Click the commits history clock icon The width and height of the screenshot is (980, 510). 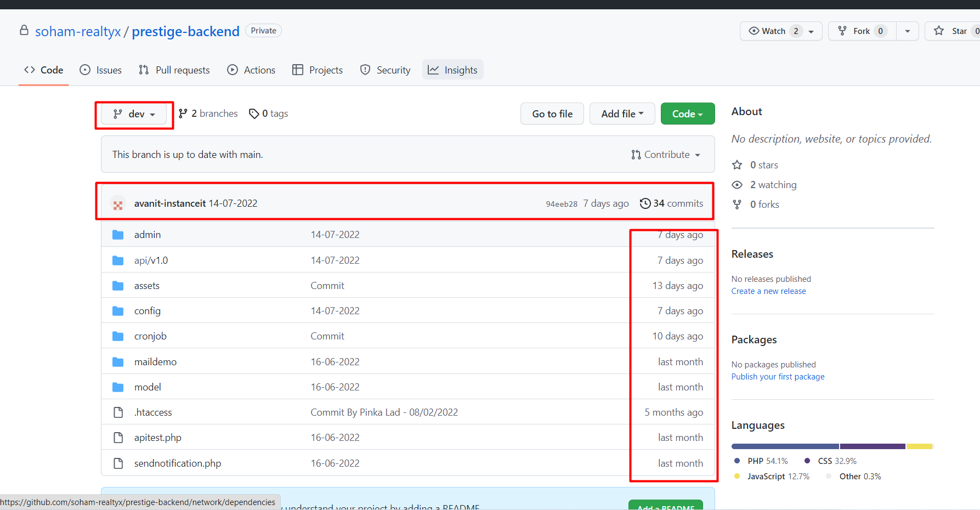(x=645, y=203)
